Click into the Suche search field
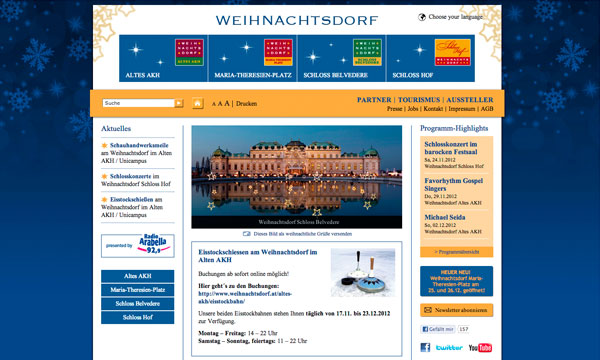Image resolution: width=600 pixels, height=360 pixels. [139, 103]
